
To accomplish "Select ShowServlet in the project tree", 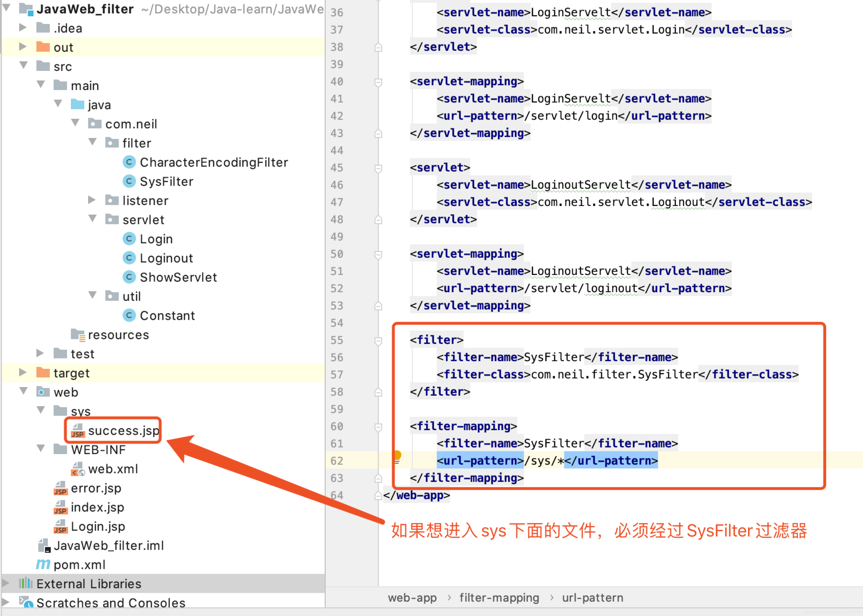I will pyautogui.click(x=178, y=277).
